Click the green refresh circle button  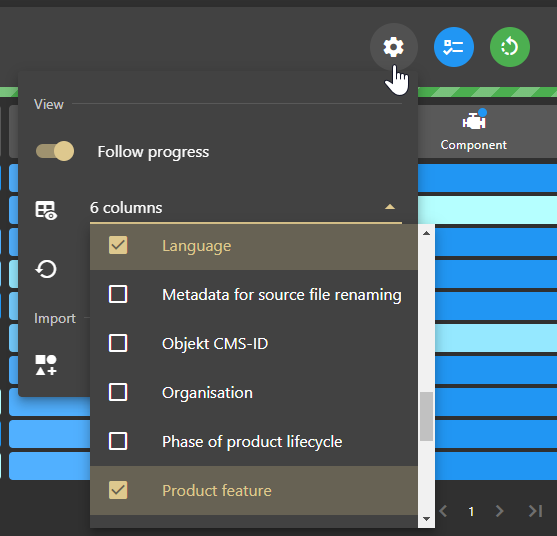pos(510,47)
